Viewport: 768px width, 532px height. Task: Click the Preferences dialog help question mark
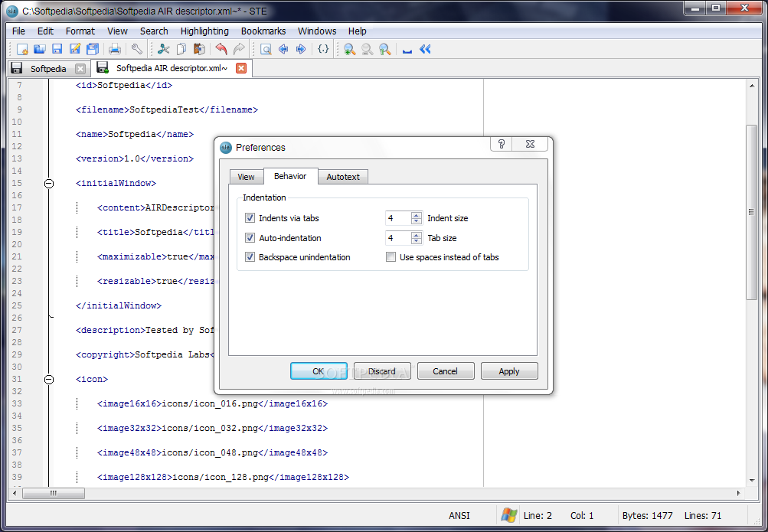(x=501, y=144)
